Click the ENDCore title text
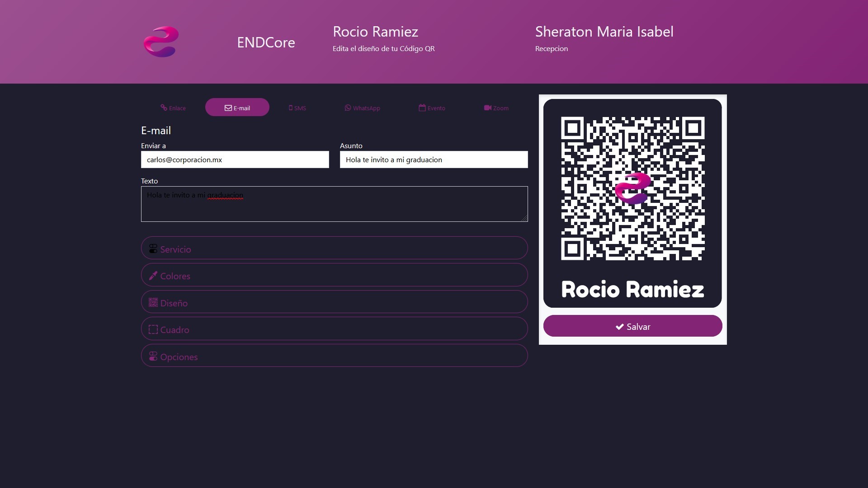This screenshot has height=488, width=868. pyautogui.click(x=266, y=42)
